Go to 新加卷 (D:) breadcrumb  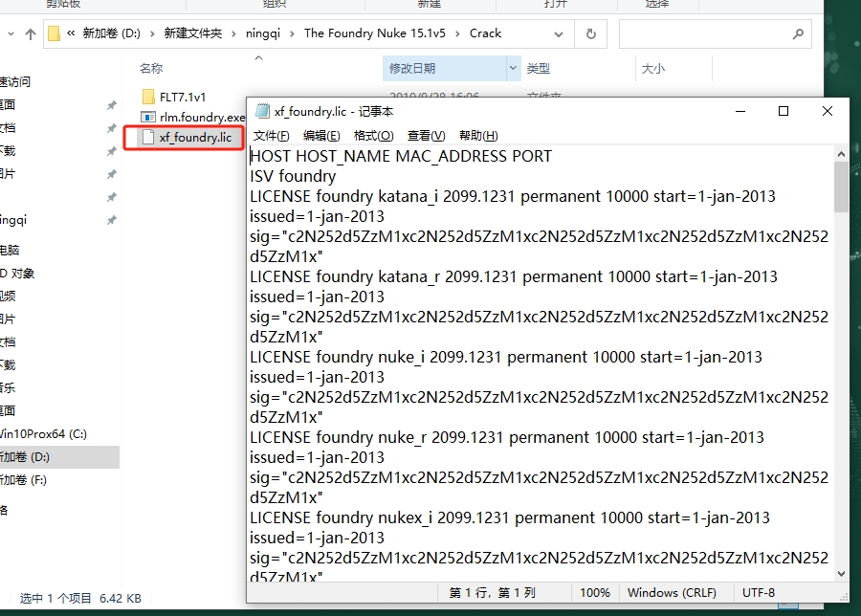click(112, 33)
